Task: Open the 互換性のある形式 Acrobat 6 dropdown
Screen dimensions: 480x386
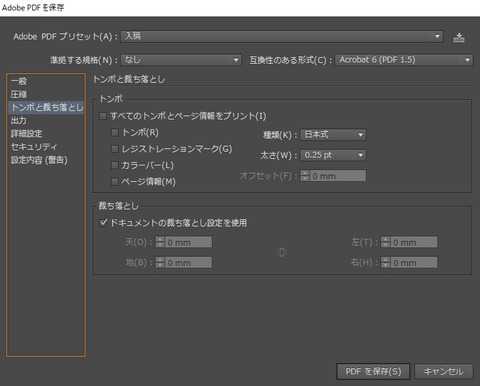Action: (404, 60)
